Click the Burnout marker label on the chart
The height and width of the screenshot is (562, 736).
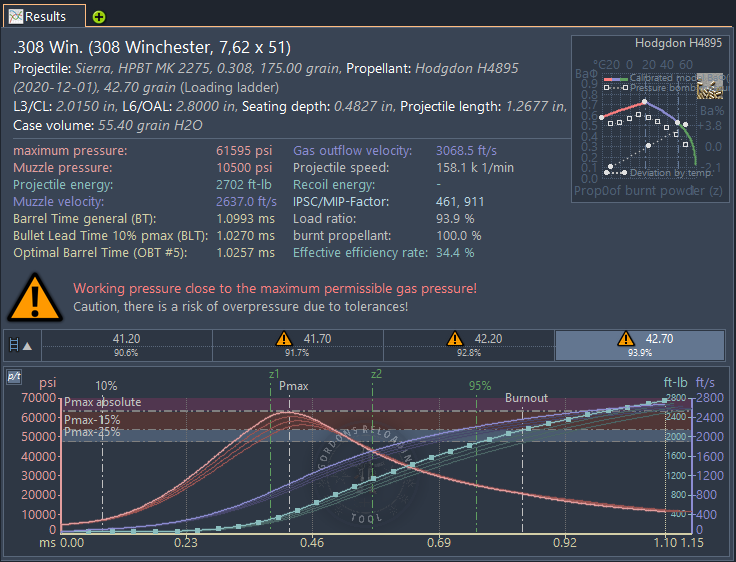pyautogui.click(x=526, y=398)
